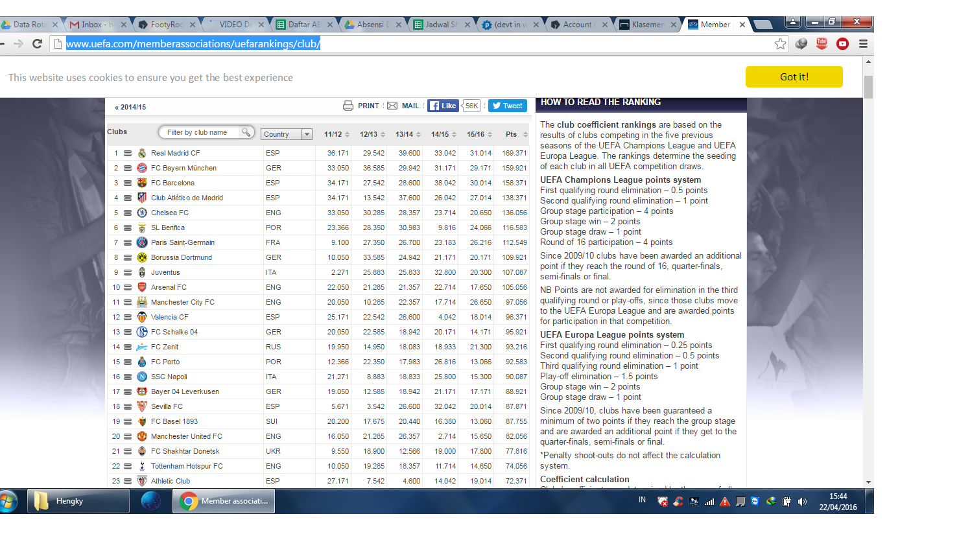This screenshot has height=560, width=970.
Task: Close the Klasemen browser tab
Action: point(674,25)
